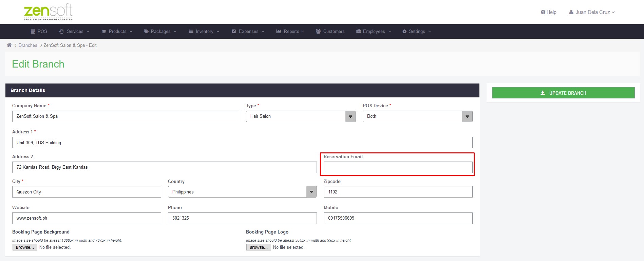644x261 pixels.
Task: Open the Employees menu
Action: (374, 32)
